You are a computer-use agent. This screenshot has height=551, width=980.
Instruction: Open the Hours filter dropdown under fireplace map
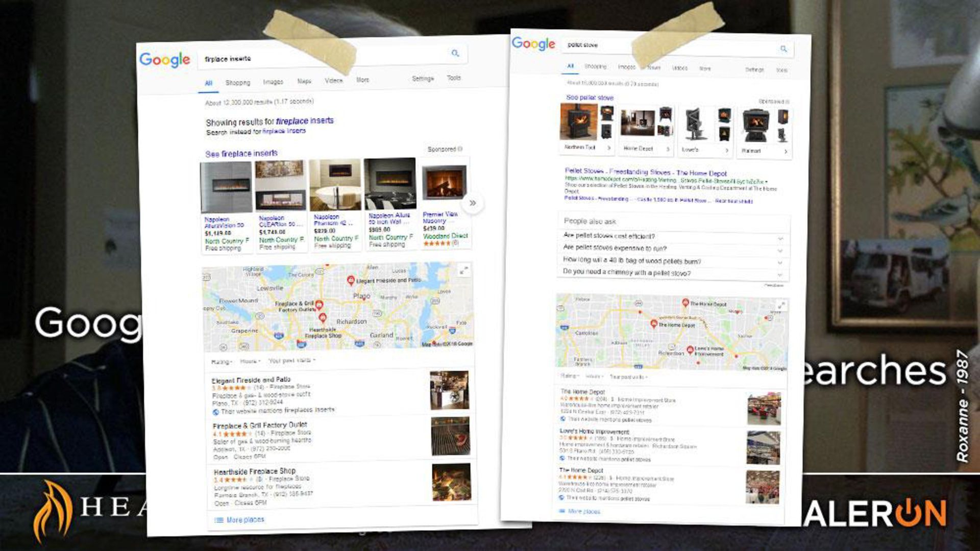250,361
